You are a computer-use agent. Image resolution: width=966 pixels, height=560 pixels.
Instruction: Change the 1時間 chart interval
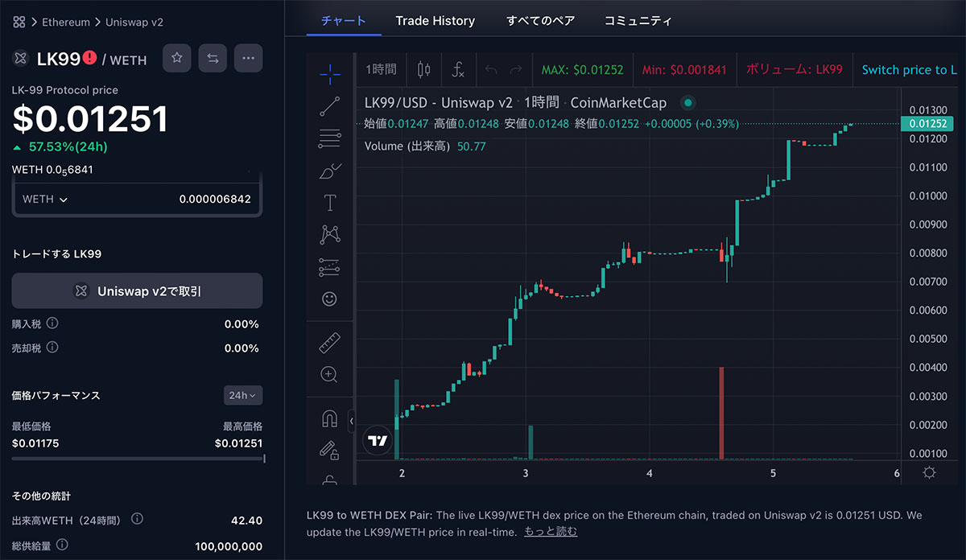pyautogui.click(x=381, y=70)
